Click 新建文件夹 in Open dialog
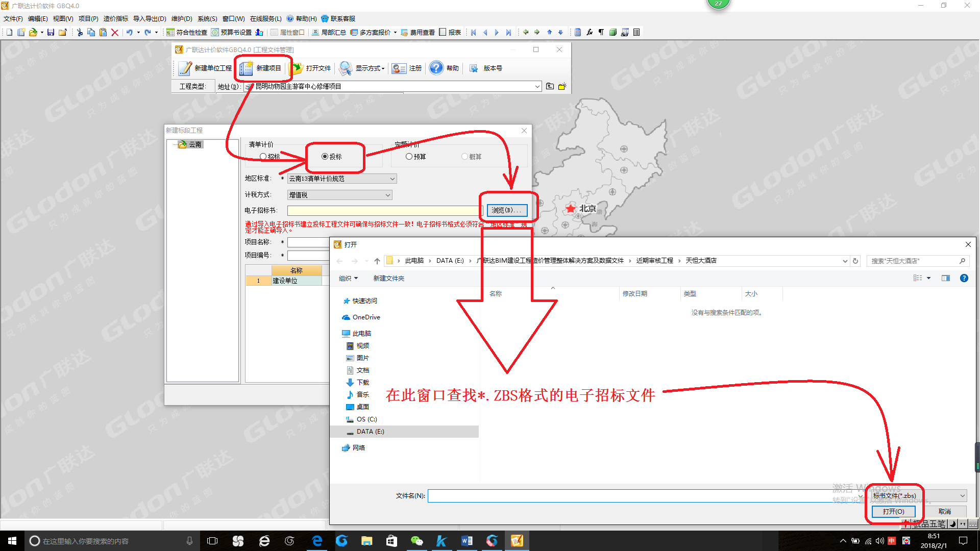This screenshot has height=551, width=980. point(388,278)
